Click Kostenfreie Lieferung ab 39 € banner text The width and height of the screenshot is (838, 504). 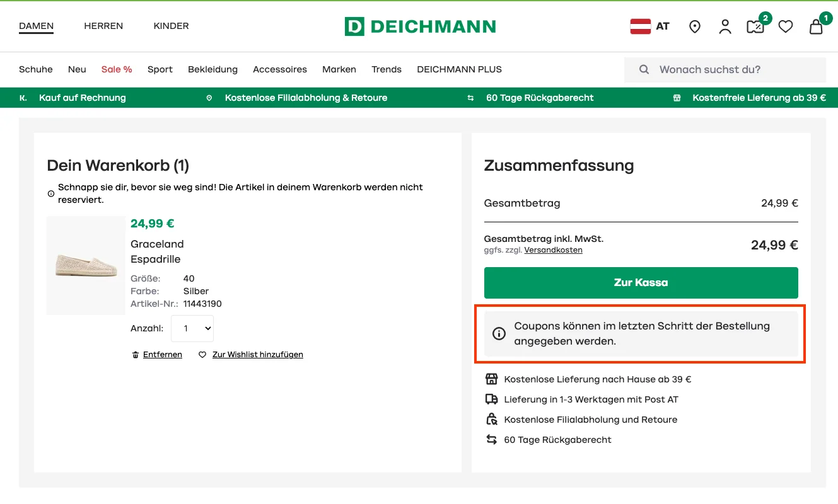coord(759,98)
